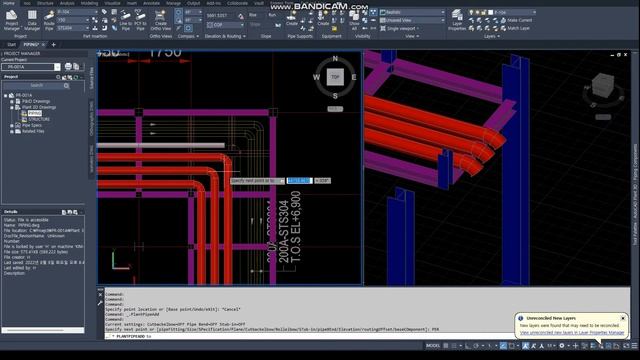The width and height of the screenshot is (640, 360).
Task: Click the project search magnifier icon
Action: [x=67, y=86]
